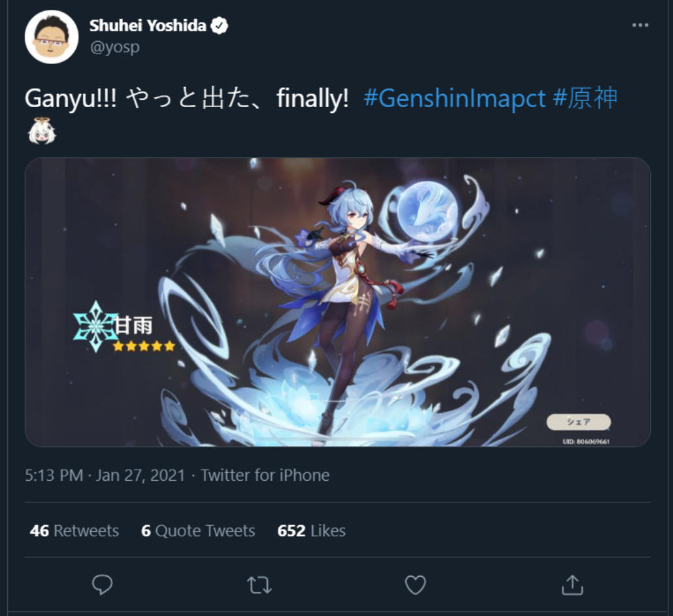The width and height of the screenshot is (673, 616).
Task: Open the Ganyu wish image attachment
Action: pyautogui.click(x=338, y=302)
